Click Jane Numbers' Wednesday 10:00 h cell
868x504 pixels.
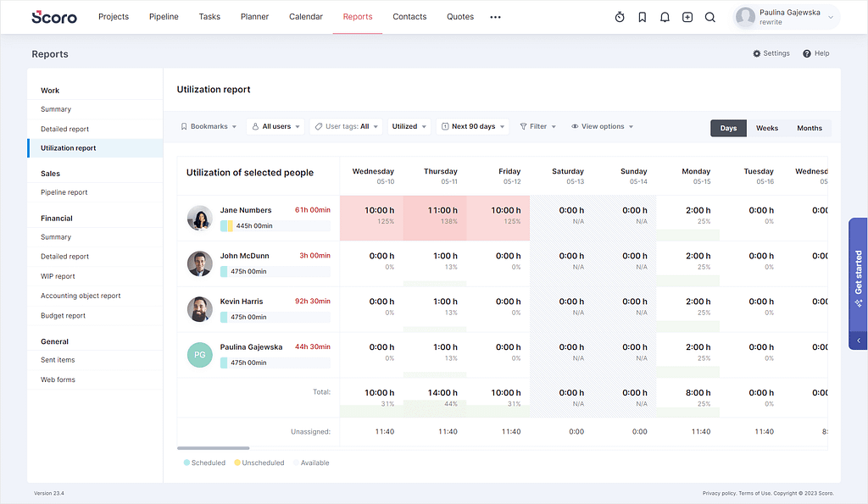pyautogui.click(x=371, y=218)
